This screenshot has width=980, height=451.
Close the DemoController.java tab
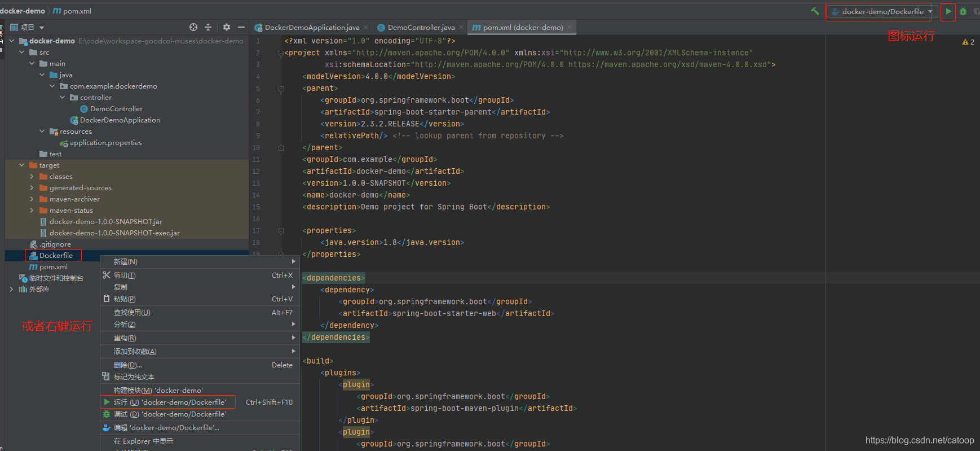click(461, 27)
